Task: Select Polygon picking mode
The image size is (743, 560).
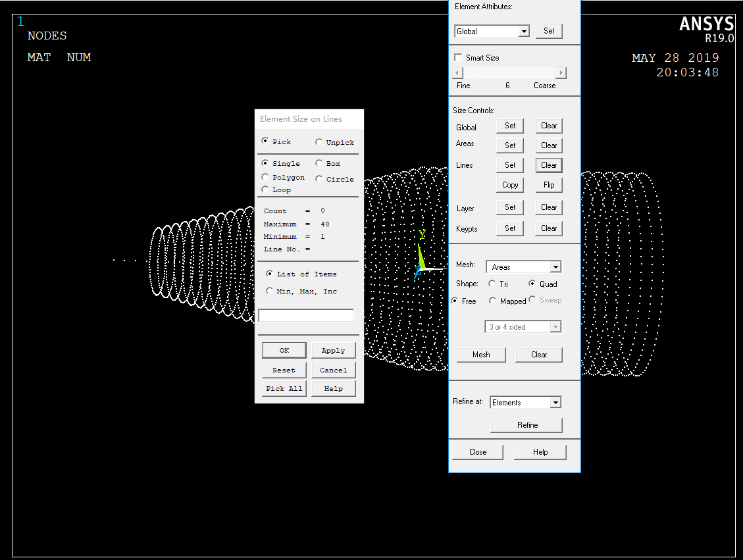Action: (x=265, y=177)
